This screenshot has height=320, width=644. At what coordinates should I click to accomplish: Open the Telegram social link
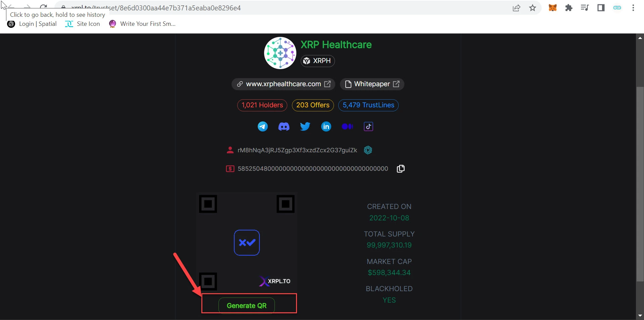point(263,126)
